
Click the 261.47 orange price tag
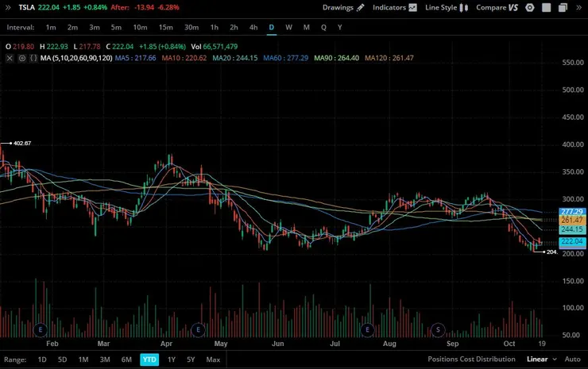572,221
